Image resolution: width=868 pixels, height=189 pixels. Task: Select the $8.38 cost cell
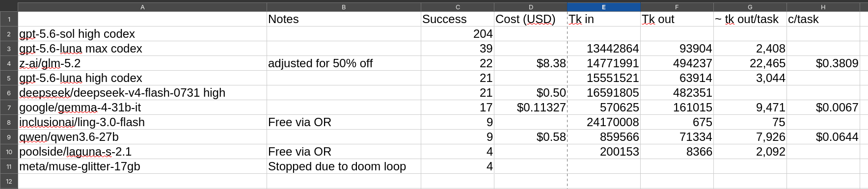point(531,63)
